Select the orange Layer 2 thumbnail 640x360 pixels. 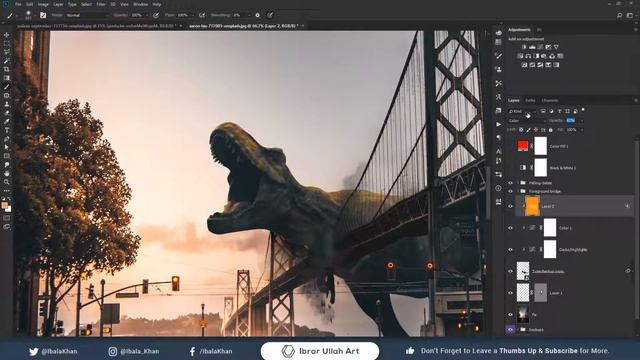pos(532,206)
